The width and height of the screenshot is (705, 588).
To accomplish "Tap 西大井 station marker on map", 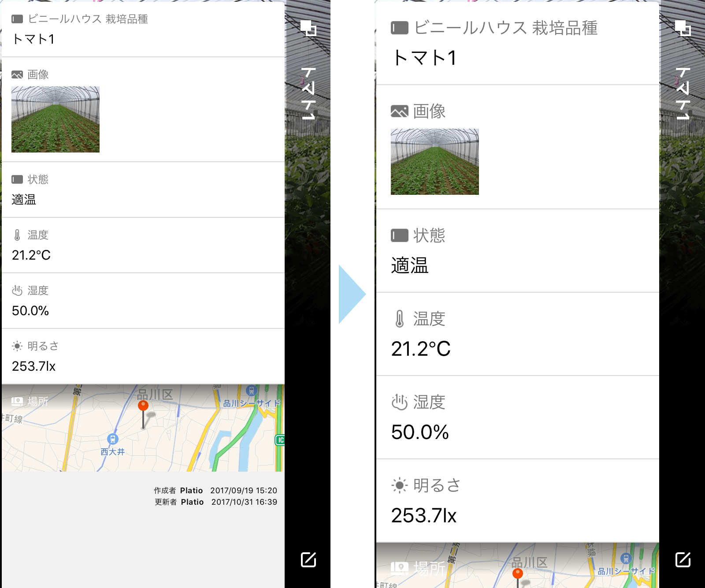I will pyautogui.click(x=113, y=439).
